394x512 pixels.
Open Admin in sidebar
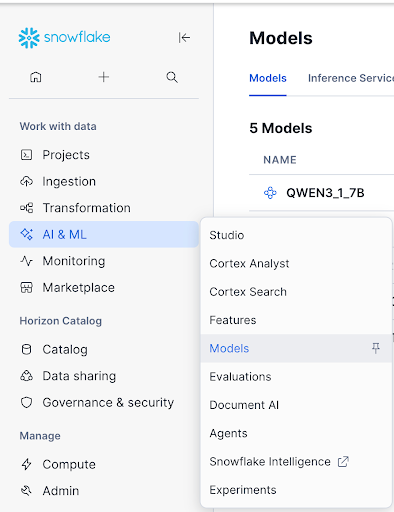pyautogui.click(x=104, y=491)
